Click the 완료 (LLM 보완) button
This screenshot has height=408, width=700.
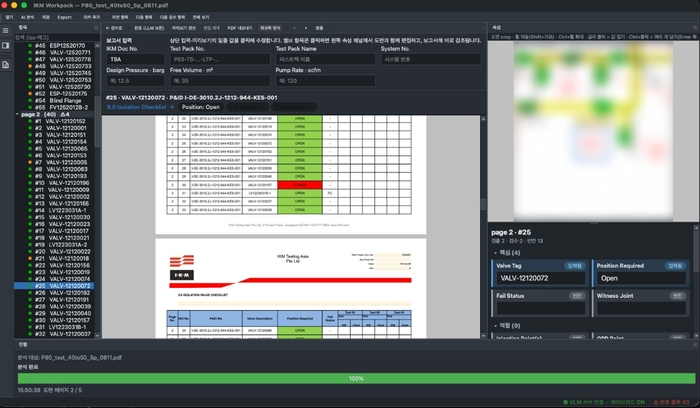tap(149, 28)
